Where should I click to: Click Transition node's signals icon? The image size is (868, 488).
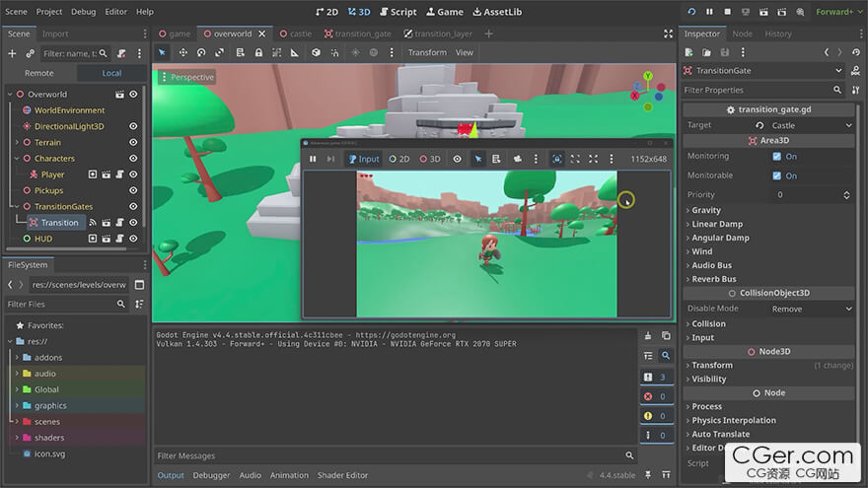click(x=93, y=223)
